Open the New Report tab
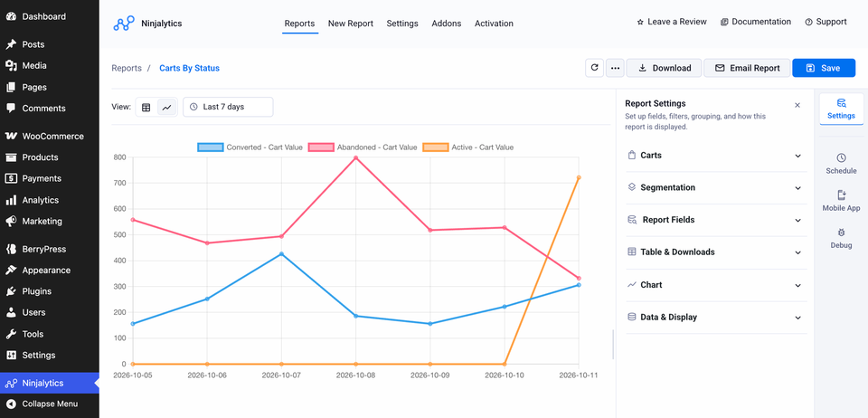The image size is (868, 418). [351, 24]
